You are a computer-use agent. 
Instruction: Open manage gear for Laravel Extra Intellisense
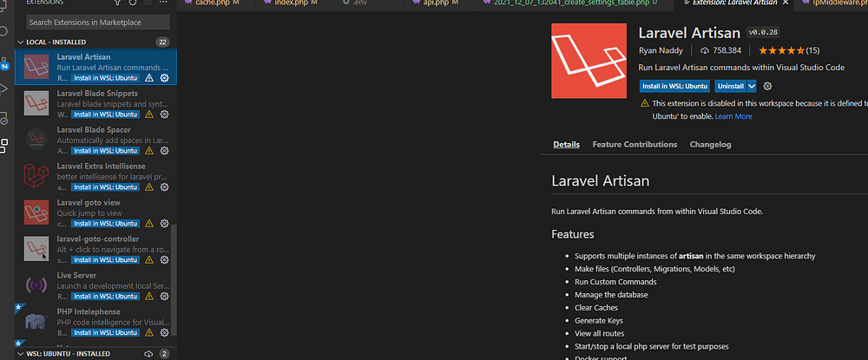(x=164, y=187)
